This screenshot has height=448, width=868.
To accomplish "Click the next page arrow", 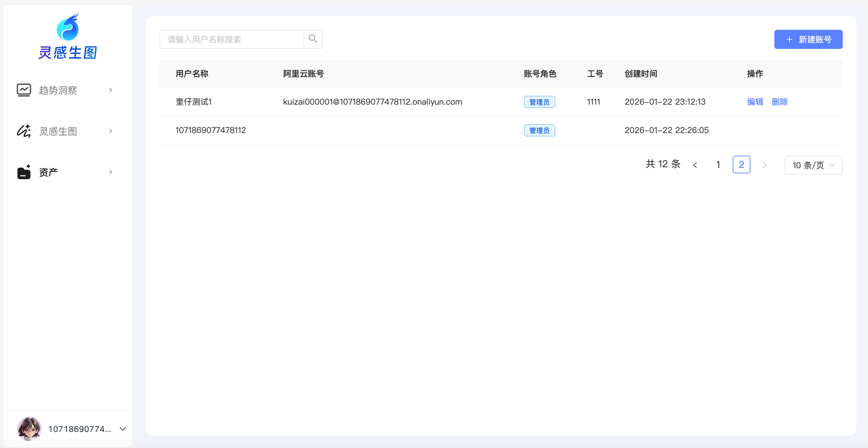I will pos(765,165).
